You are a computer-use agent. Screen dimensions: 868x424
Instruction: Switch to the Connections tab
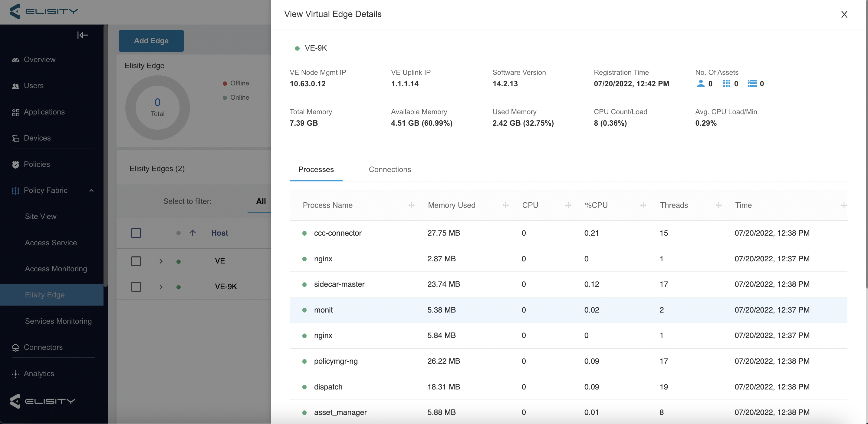point(390,169)
